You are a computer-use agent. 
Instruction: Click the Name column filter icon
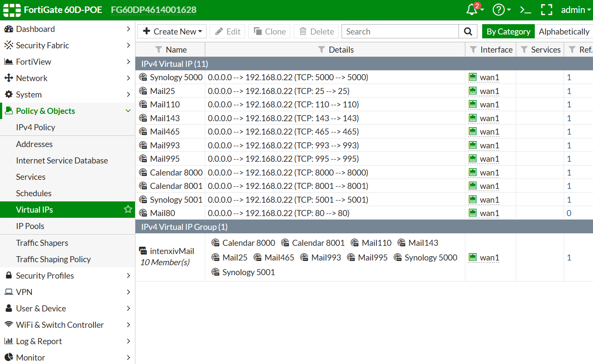pyautogui.click(x=158, y=50)
